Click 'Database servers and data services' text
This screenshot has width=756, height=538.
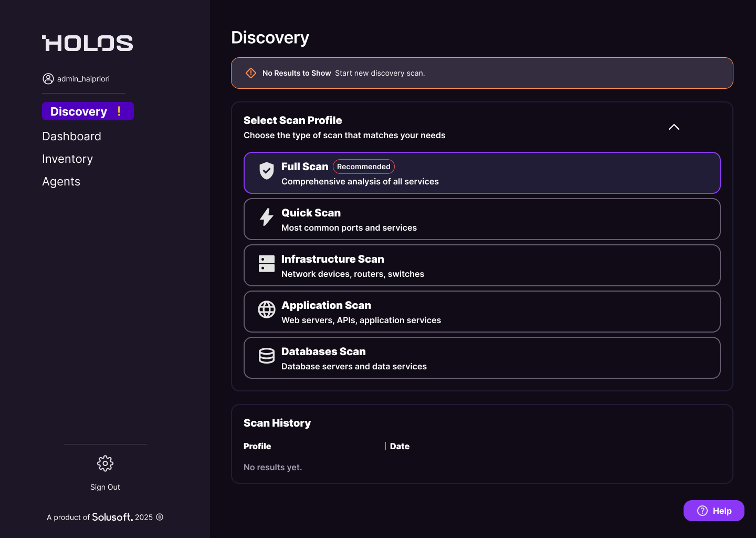[354, 366]
